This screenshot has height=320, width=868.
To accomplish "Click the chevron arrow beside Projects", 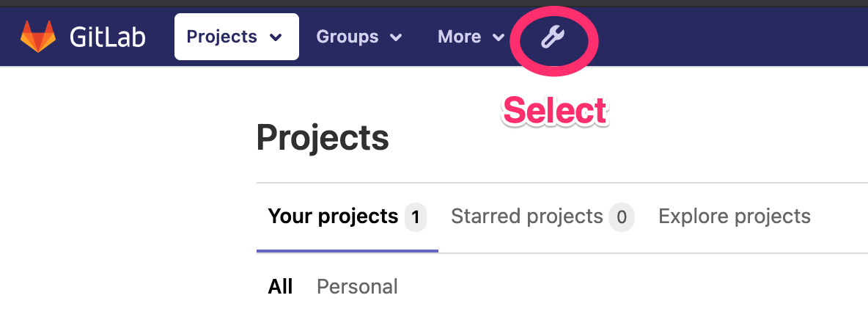I will coord(276,37).
